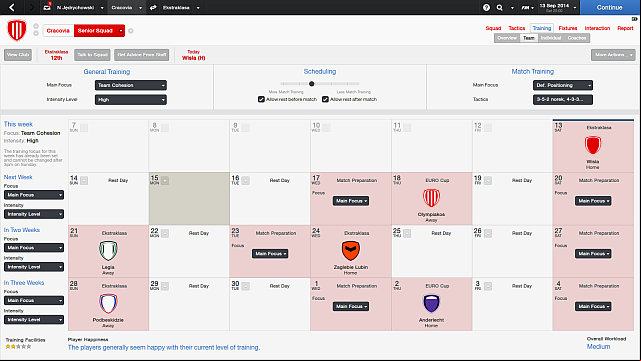The height and width of the screenshot is (361, 641).
Task: Open 4 Sat Match Preparation focus dropdown
Action: tap(593, 306)
